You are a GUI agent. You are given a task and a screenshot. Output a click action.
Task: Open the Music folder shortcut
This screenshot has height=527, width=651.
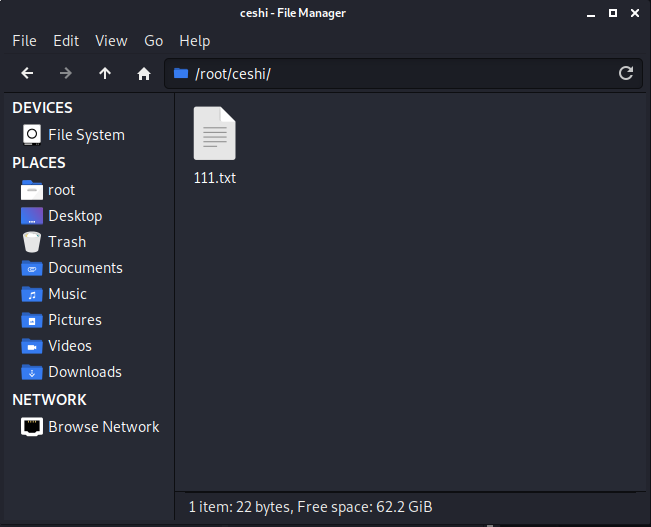pyautogui.click(x=67, y=294)
